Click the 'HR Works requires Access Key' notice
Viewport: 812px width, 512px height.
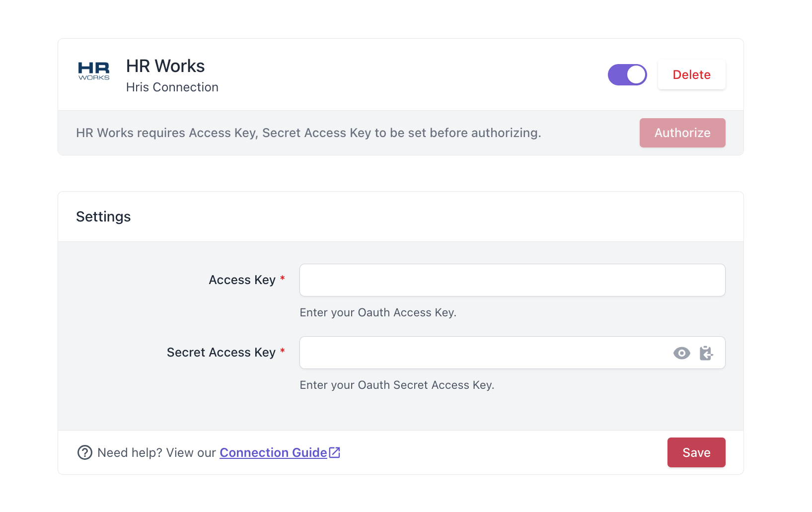click(x=308, y=133)
